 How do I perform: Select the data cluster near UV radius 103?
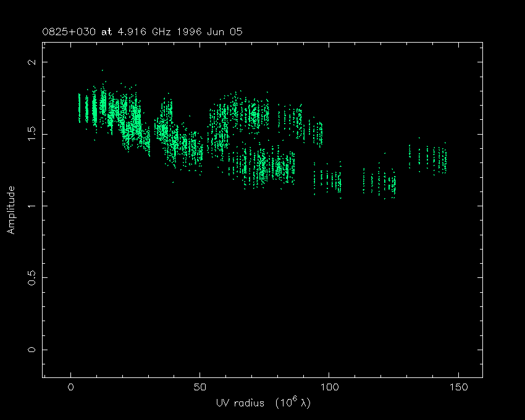click(x=335, y=181)
